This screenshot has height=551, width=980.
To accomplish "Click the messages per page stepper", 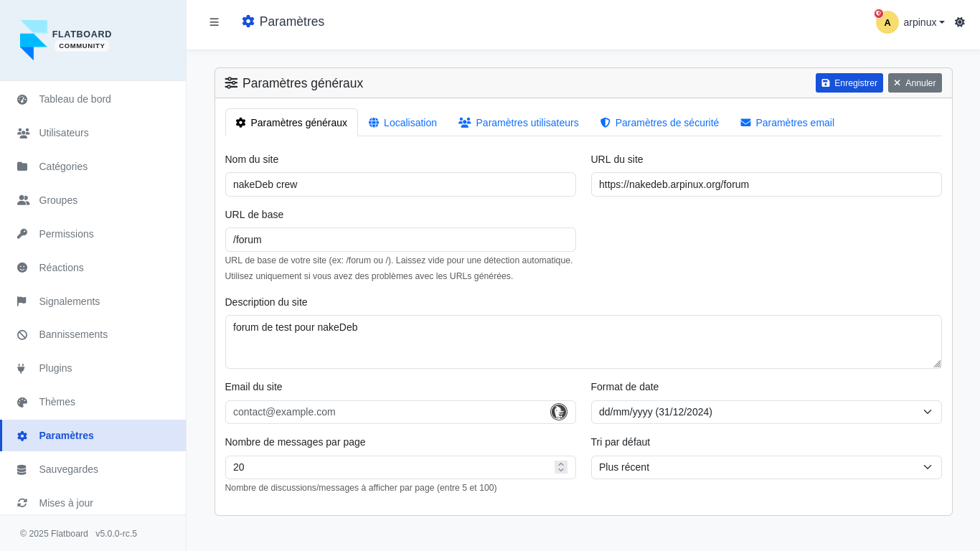I will 560,467.
